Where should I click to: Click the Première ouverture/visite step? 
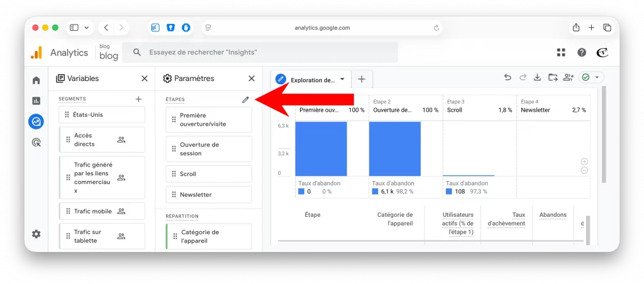[x=209, y=119]
